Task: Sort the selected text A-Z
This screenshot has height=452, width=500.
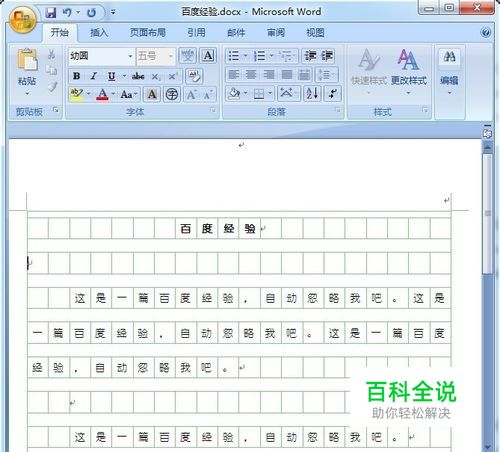Action: tap(313, 93)
